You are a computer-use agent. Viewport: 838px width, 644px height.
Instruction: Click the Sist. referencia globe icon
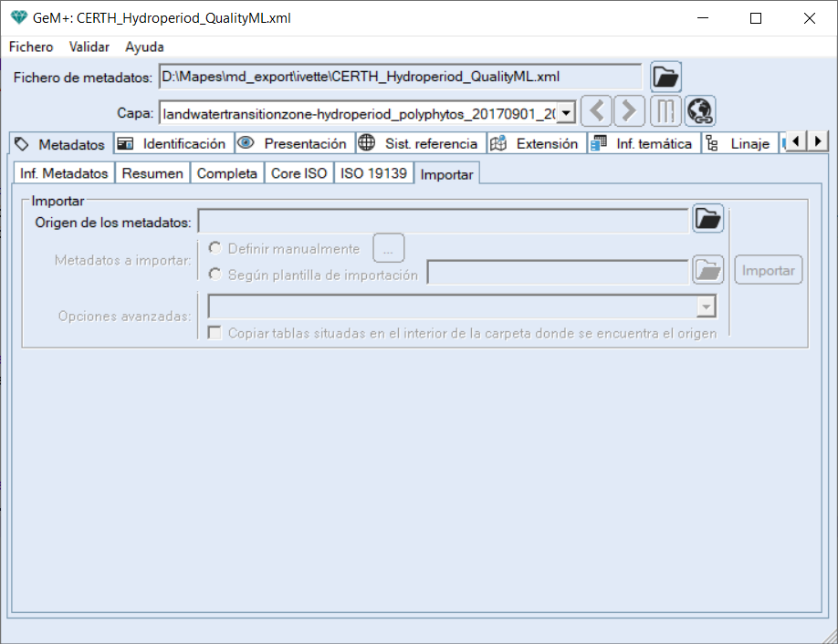tap(364, 143)
